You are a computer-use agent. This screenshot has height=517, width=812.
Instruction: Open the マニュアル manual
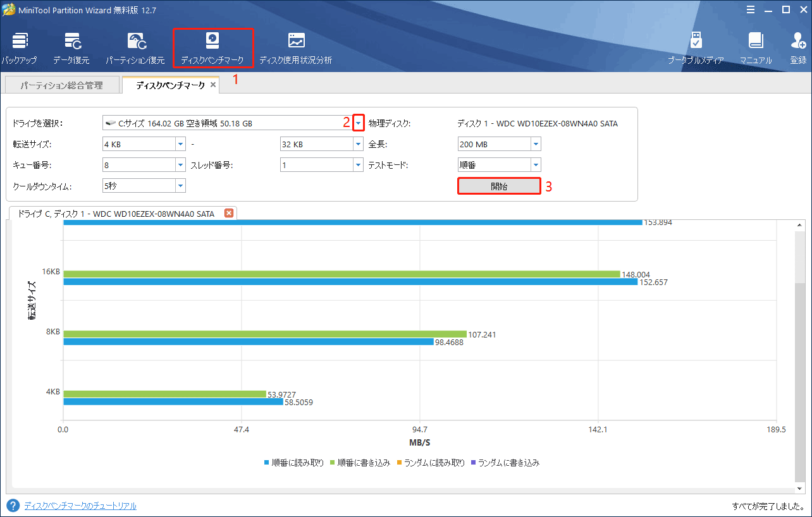tap(756, 49)
